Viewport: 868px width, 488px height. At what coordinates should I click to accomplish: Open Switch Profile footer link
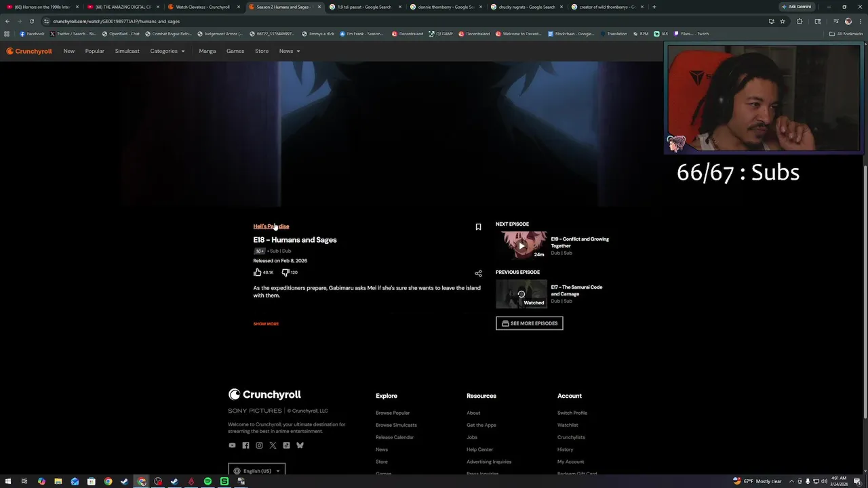(572, 413)
